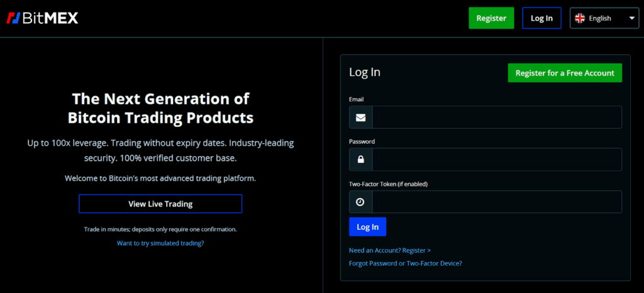
Task: Click the 'Password' field label
Action: pos(362,141)
